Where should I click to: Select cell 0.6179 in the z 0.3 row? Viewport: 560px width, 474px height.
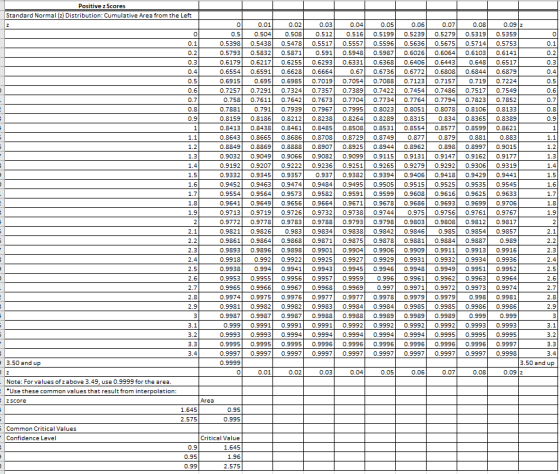pyautogui.click(x=220, y=62)
